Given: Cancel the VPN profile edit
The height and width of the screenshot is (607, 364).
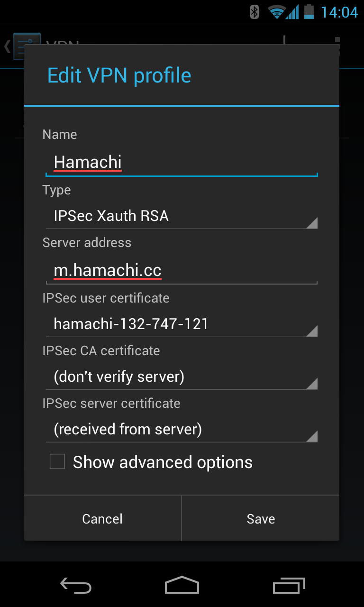Looking at the screenshot, I should coord(102,518).
